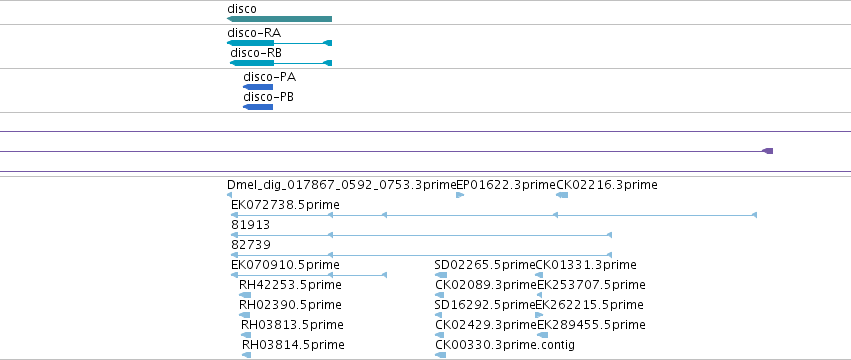This screenshot has width=851, height=360.
Task: Click the EK070910.5prime alignment line
Action: (x=309, y=275)
